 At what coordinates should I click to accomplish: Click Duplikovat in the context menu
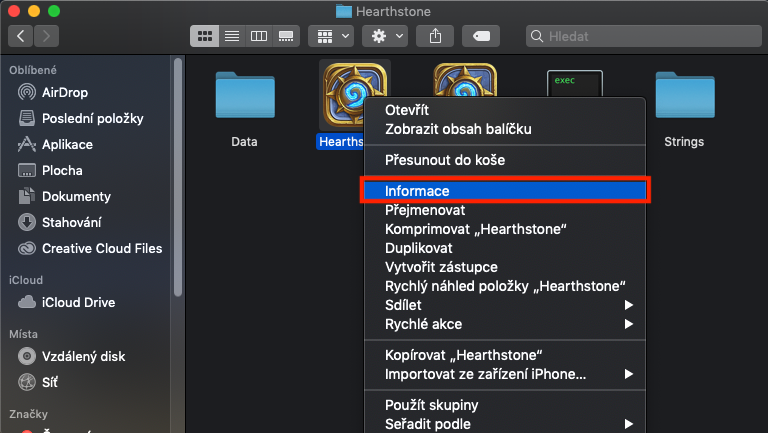click(419, 248)
